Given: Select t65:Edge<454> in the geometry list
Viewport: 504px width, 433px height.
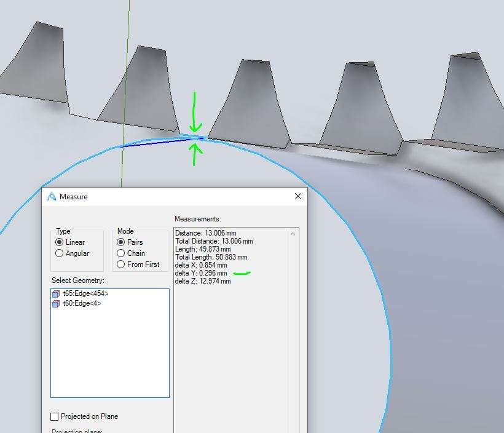Looking at the screenshot, I should point(85,293).
